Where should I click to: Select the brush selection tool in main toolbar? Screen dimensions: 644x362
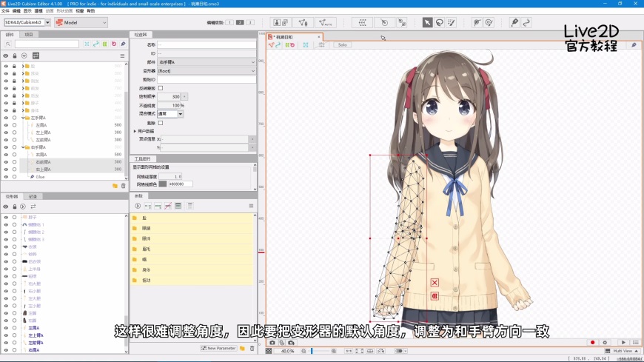452,23
